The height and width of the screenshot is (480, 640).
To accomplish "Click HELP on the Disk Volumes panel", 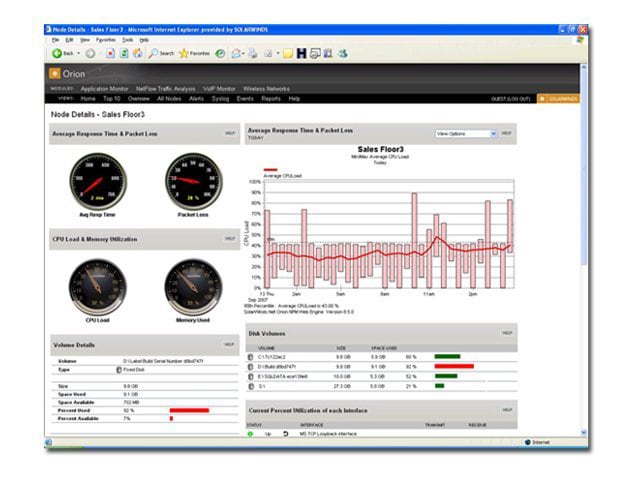I will 507,331.
